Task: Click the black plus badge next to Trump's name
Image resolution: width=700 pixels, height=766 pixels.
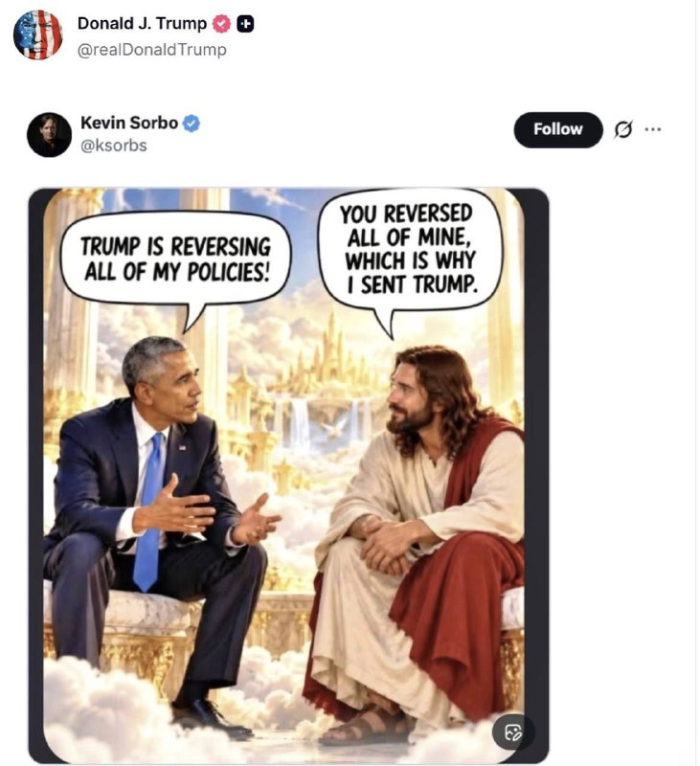Action: coord(245,23)
